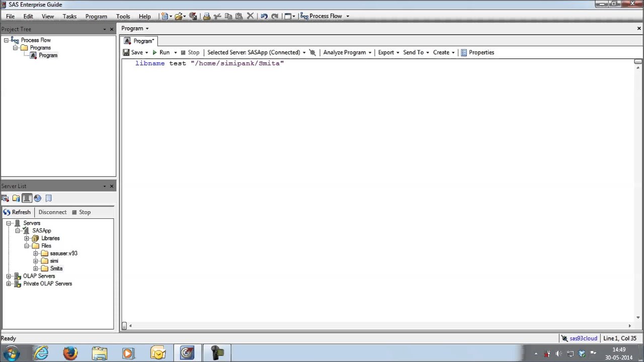Open the File menu

10,16
